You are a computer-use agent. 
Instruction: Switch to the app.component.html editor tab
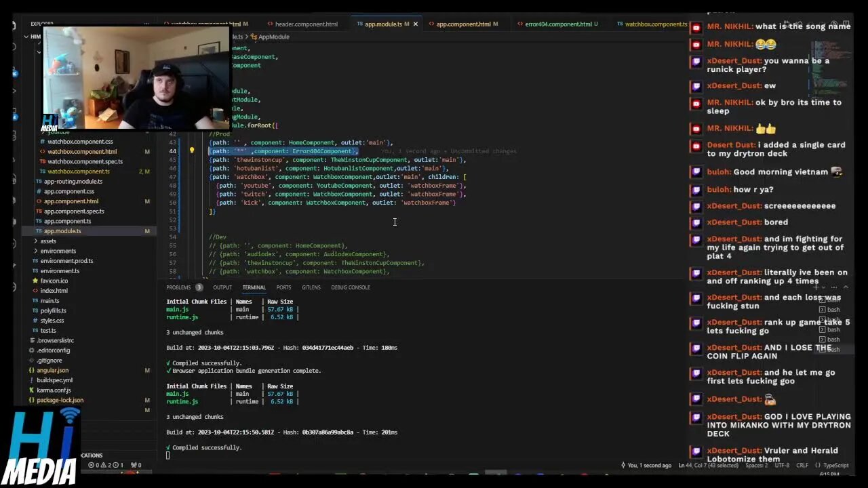click(463, 24)
